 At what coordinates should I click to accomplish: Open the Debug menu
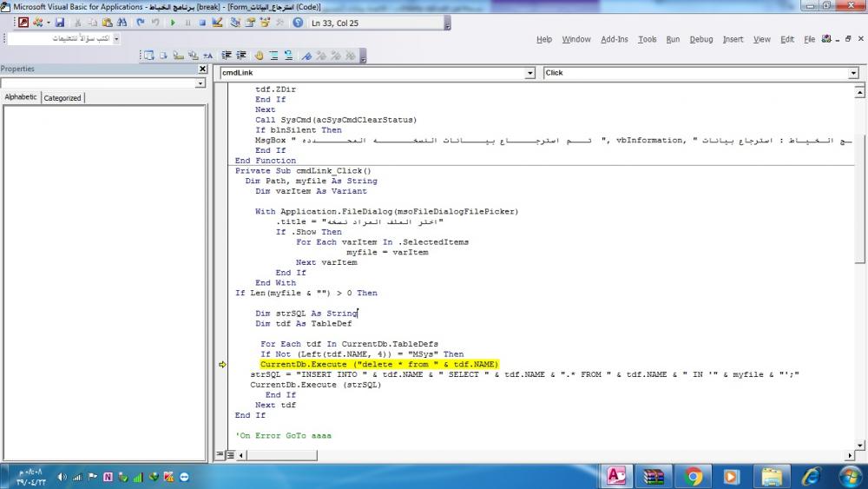pos(700,39)
